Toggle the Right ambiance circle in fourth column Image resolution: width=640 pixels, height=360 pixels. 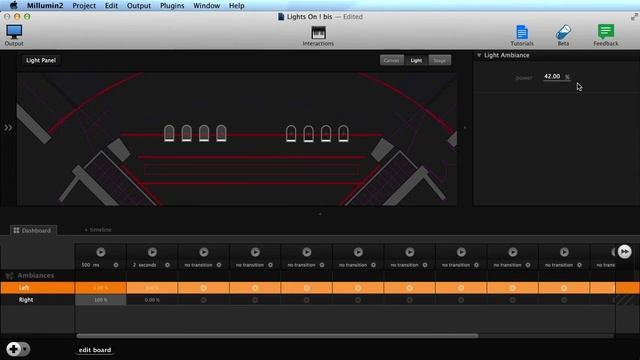pos(255,300)
